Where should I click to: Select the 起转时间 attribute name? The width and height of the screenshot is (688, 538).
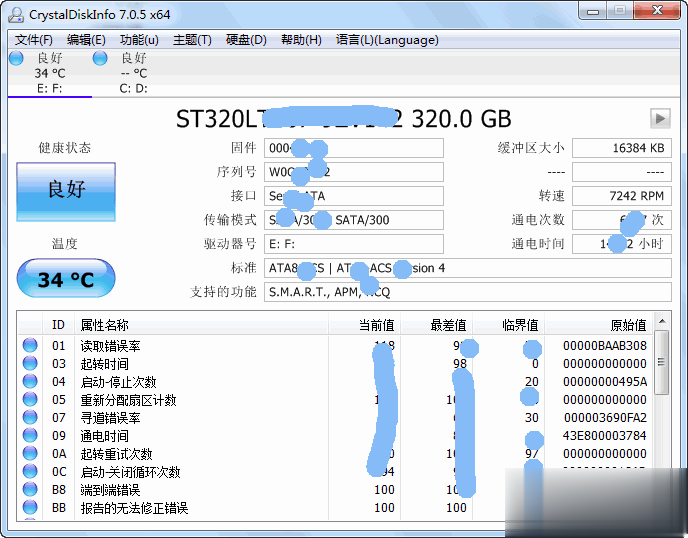tap(104, 364)
